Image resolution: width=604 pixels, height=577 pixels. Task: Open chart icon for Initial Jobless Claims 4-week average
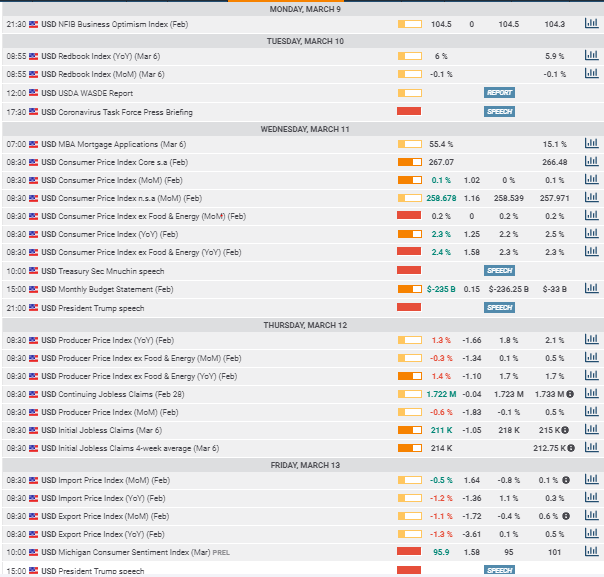coord(591,448)
